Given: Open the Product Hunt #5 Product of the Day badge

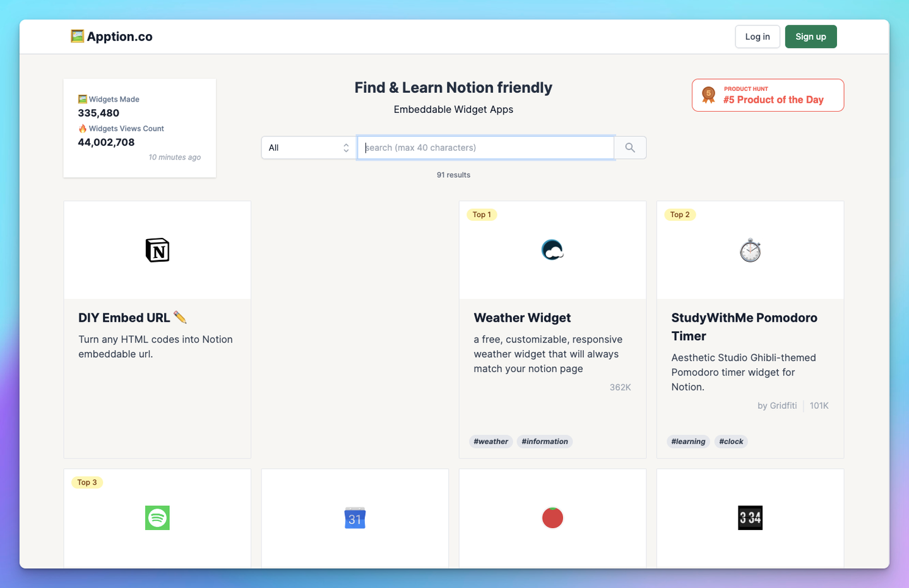Looking at the screenshot, I should pos(768,95).
